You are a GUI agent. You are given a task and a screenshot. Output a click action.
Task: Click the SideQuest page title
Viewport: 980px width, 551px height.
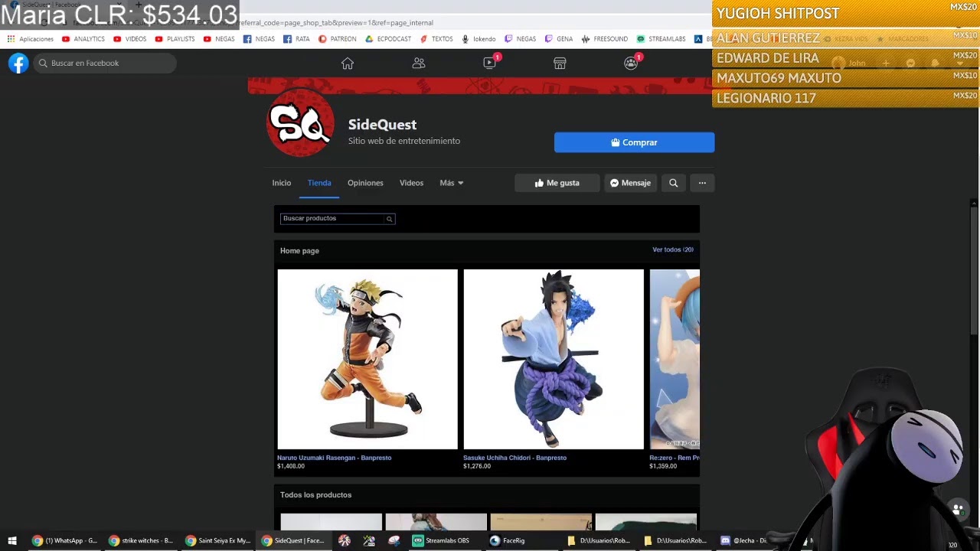click(x=382, y=125)
